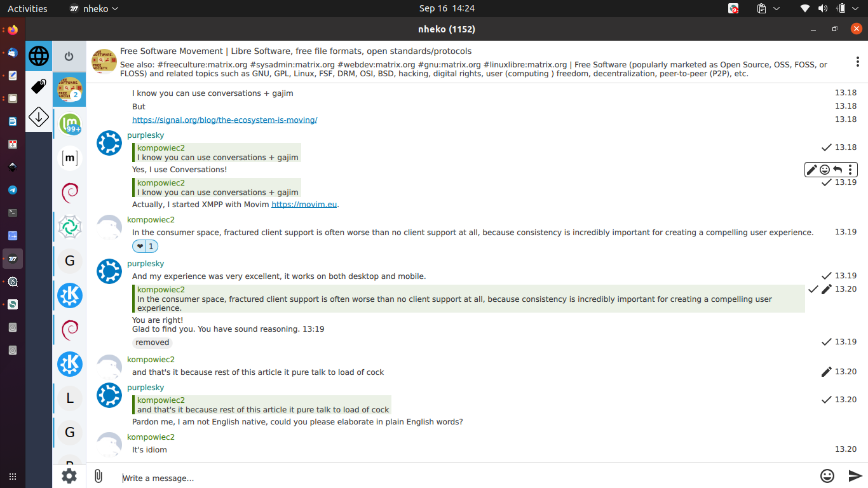This screenshot has width=868, height=488.
Task: Open the Activities overview
Action: click(27, 8)
